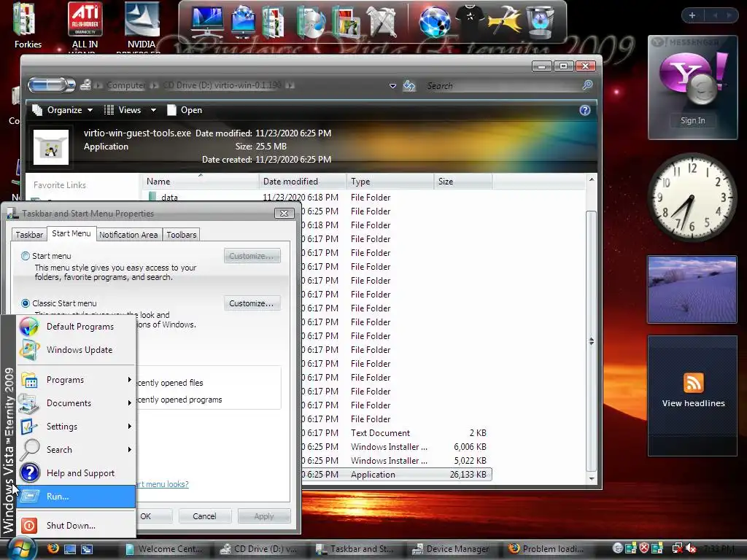Click the Start menu looks help link
747x560 pixels.
tap(163, 484)
